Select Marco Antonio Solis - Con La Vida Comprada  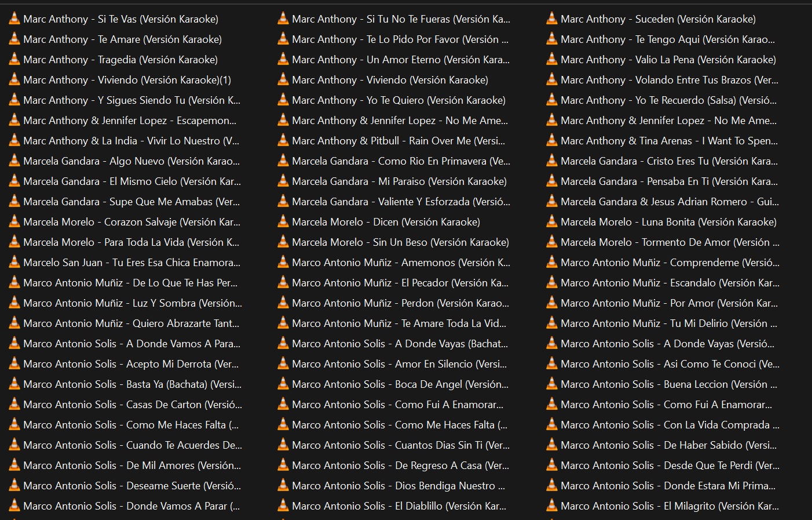tap(670, 425)
